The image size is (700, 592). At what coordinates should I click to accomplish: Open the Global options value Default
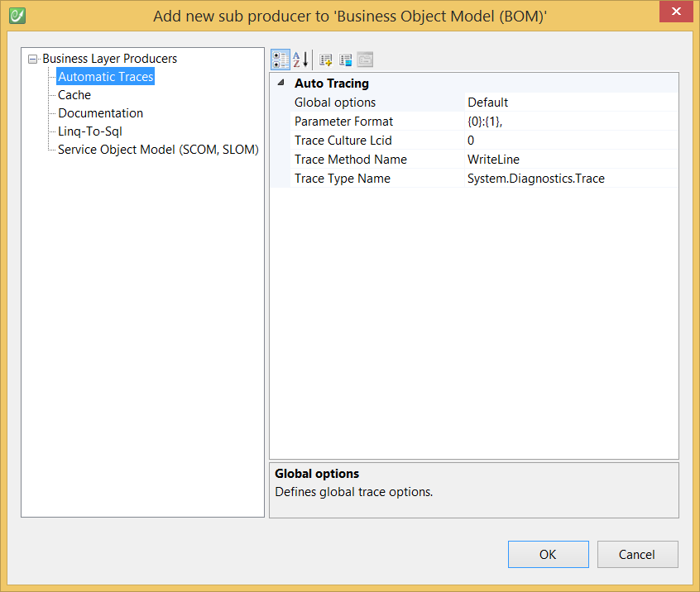pyautogui.click(x=571, y=103)
